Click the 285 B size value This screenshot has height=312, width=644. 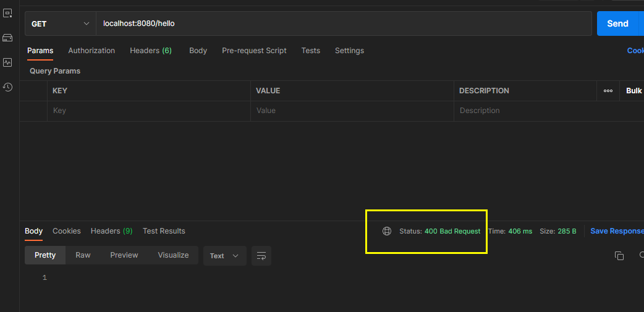pos(567,231)
